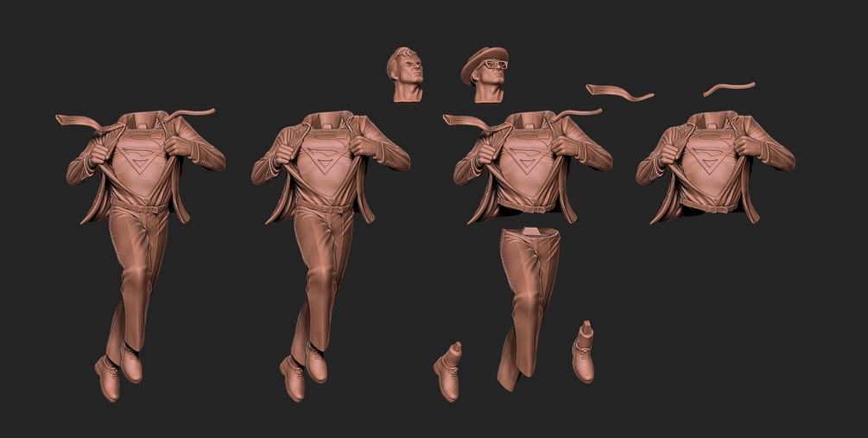Pick the small thin loose tie strand

pyautogui.click(x=728, y=89)
